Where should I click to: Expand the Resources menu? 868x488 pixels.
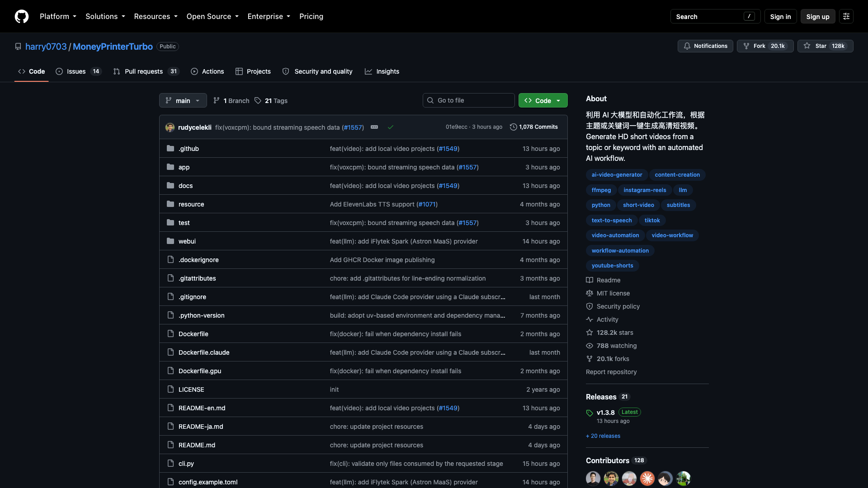point(156,16)
